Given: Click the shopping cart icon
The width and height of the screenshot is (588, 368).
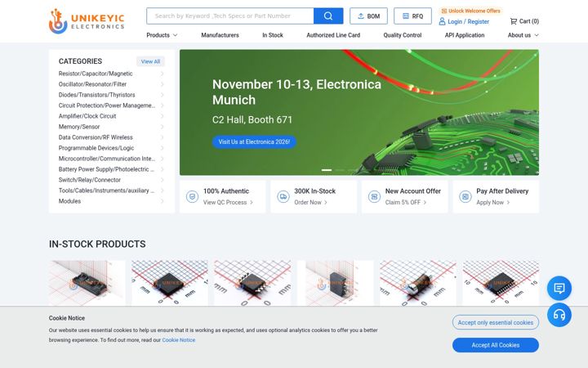Looking at the screenshot, I should [x=514, y=21].
